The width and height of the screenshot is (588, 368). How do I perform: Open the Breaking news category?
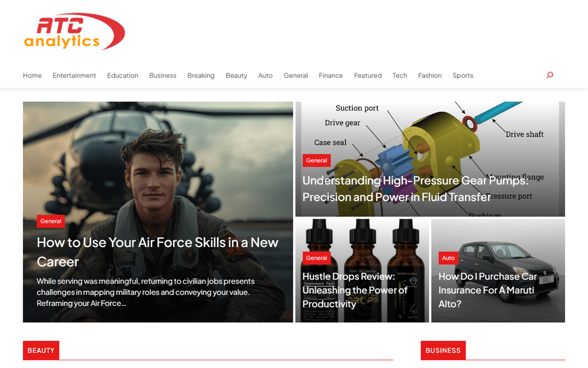[201, 75]
